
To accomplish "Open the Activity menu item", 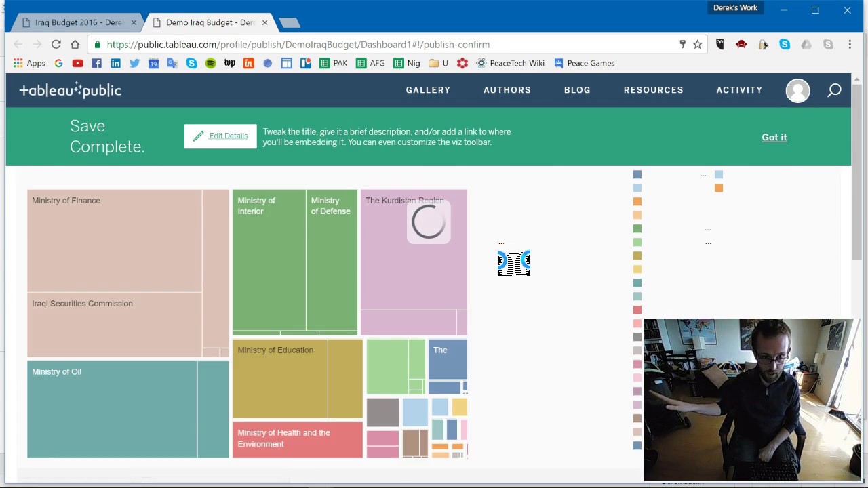I will (739, 90).
